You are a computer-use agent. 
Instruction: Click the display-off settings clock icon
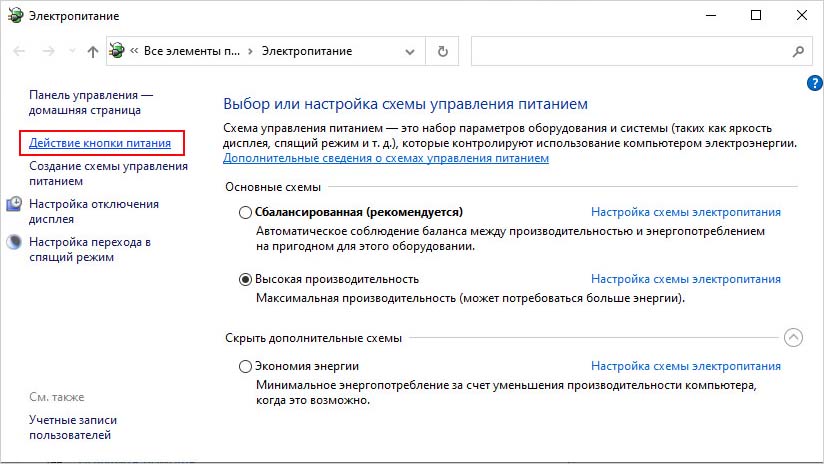[x=15, y=204]
